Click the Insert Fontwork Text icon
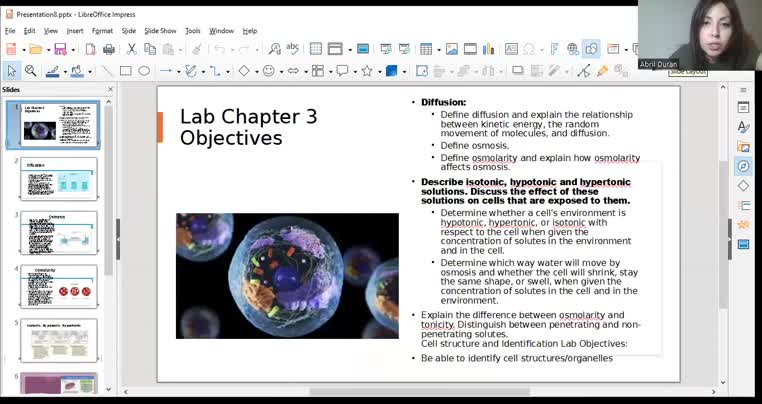Image resolution: width=762 pixels, height=404 pixels. pyautogui.click(x=554, y=49)
